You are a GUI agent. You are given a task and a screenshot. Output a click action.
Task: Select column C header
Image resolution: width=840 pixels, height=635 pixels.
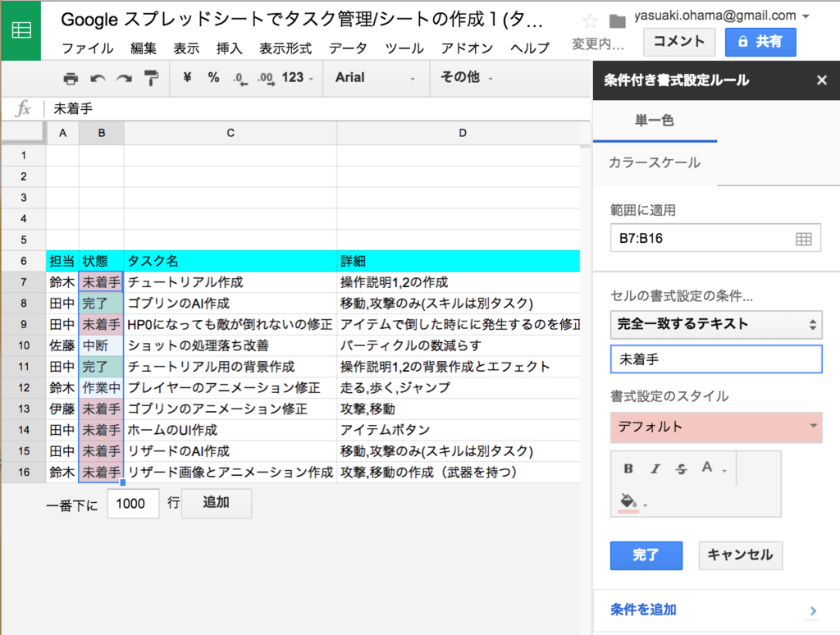pyautogui.click(x=231, y=134)
